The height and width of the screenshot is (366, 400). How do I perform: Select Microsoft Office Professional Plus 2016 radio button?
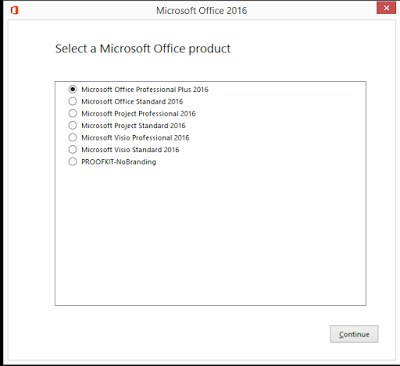coord(73,89)
